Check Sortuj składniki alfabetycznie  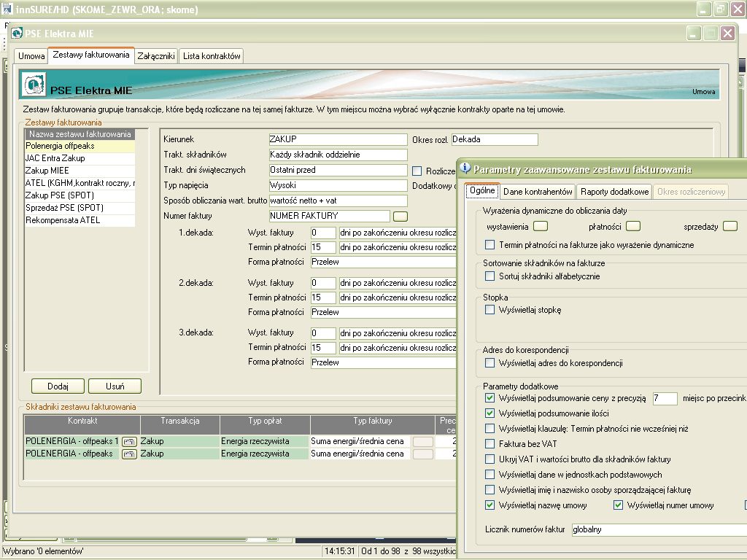point(489,276)
